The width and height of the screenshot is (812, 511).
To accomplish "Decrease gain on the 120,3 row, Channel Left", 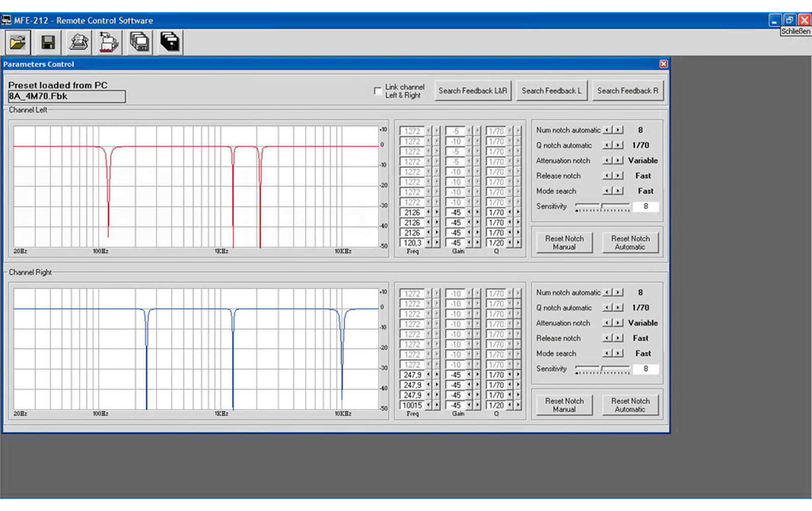I will coord(469,243).
